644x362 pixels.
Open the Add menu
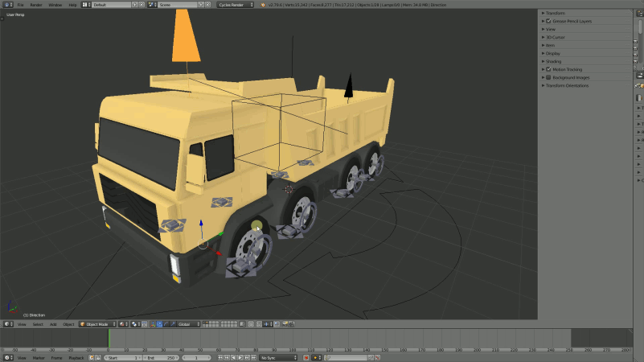pos(53,324)
